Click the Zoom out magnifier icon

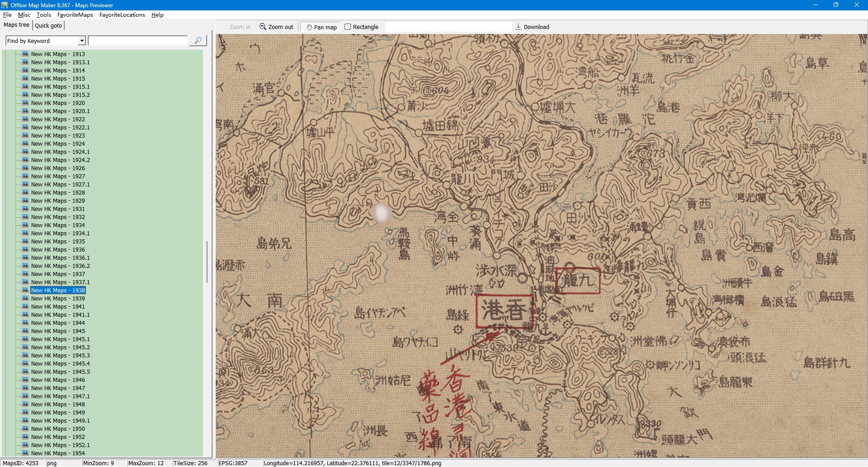pos(263,27)
